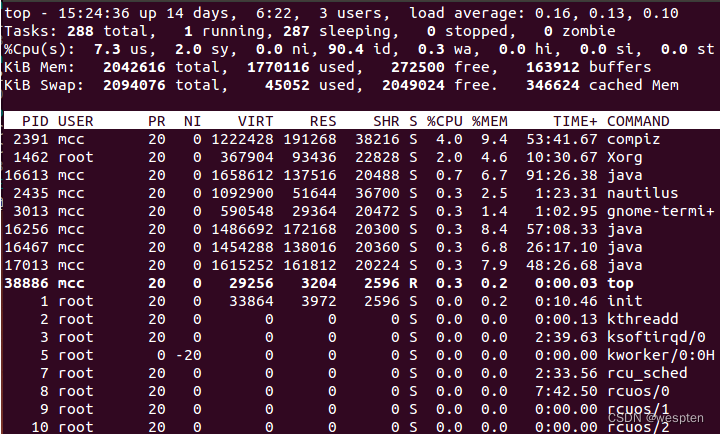Viewport: 720px width, 435px height.
Task: Click the 346624 cached Mem value
Action: pyautogui.click(x=553, y=85)
